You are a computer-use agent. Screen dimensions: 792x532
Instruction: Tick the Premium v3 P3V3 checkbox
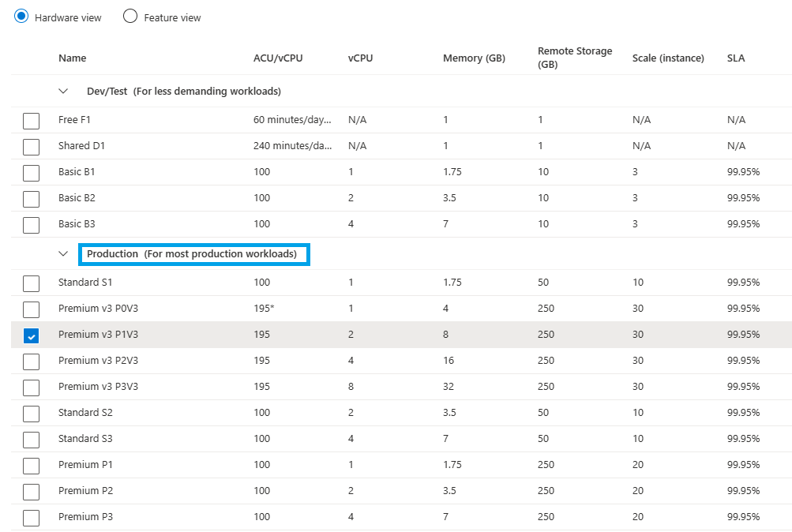[31, 388]
